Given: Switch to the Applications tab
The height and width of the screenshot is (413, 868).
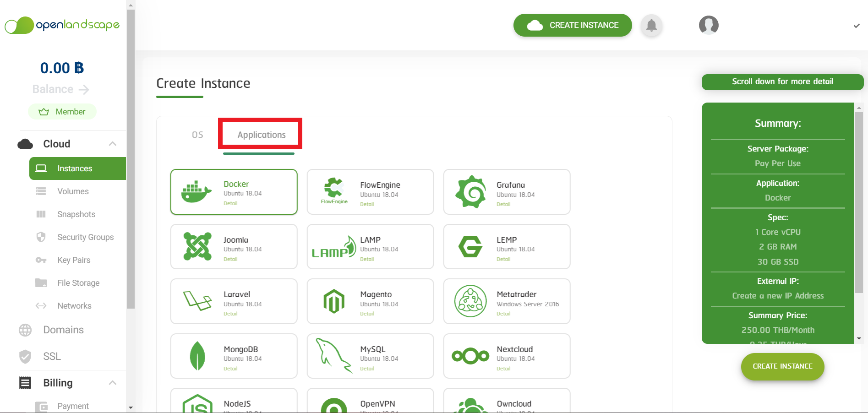Looking at the screenshot, I should (x=261, y=135).
